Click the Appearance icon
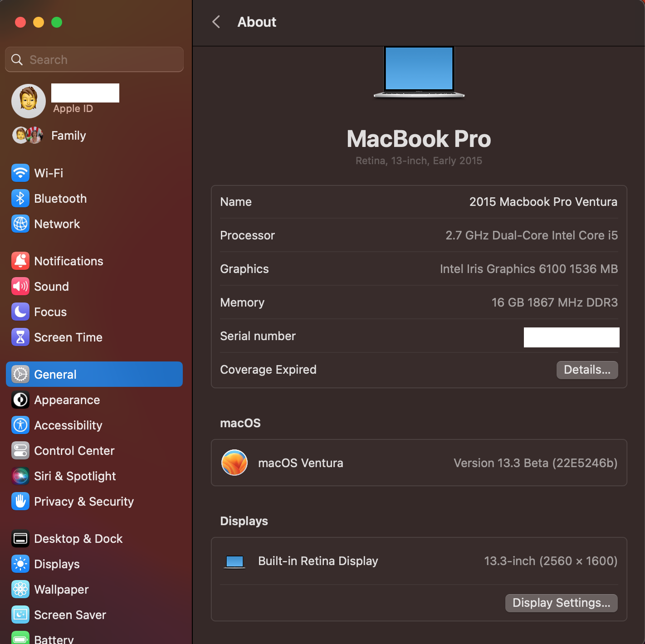Screen dimensions: 645x644 pos(20,400)
